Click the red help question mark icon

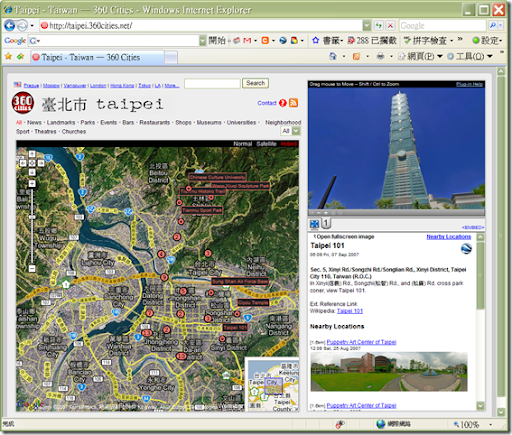(x=283, y=103)
